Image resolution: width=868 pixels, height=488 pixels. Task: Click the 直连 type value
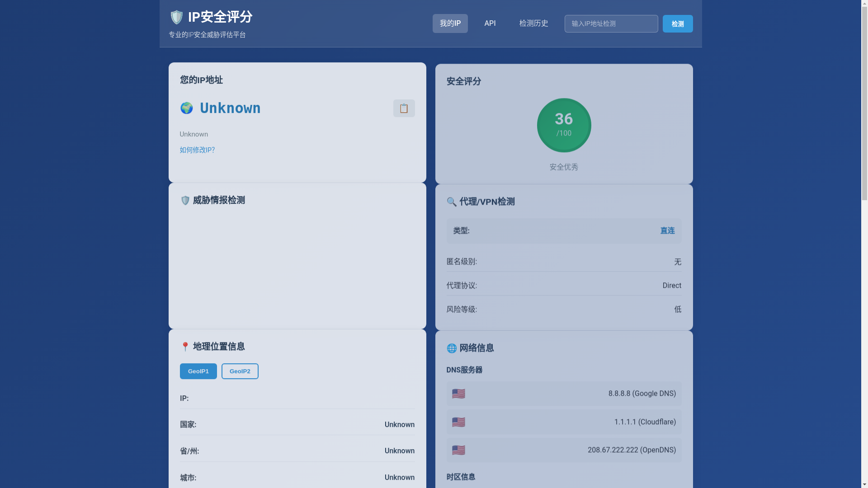(x=667, y=231)
